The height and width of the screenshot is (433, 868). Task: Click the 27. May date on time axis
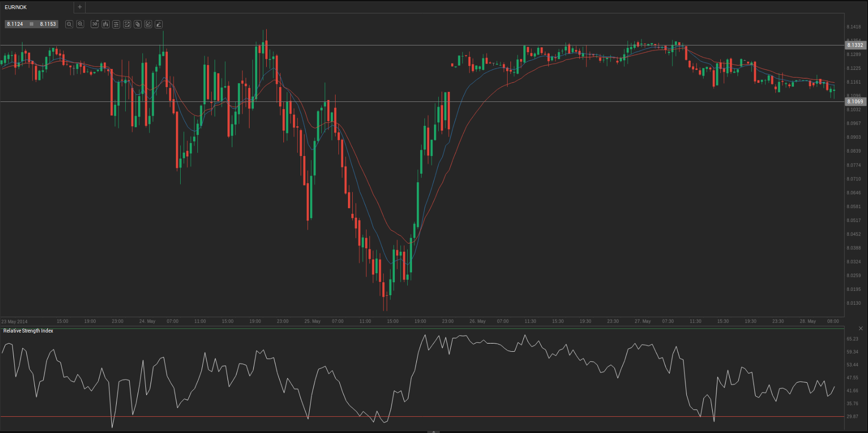(642, 321)
